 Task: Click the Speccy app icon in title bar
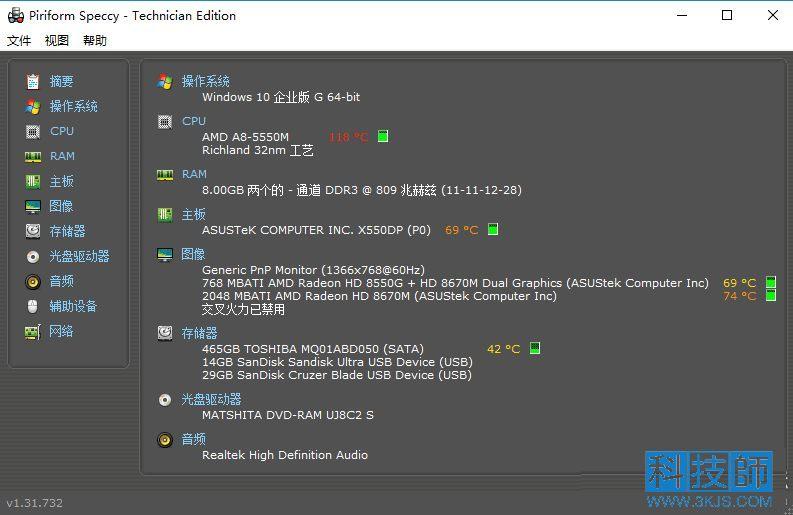tap(16, 16)
